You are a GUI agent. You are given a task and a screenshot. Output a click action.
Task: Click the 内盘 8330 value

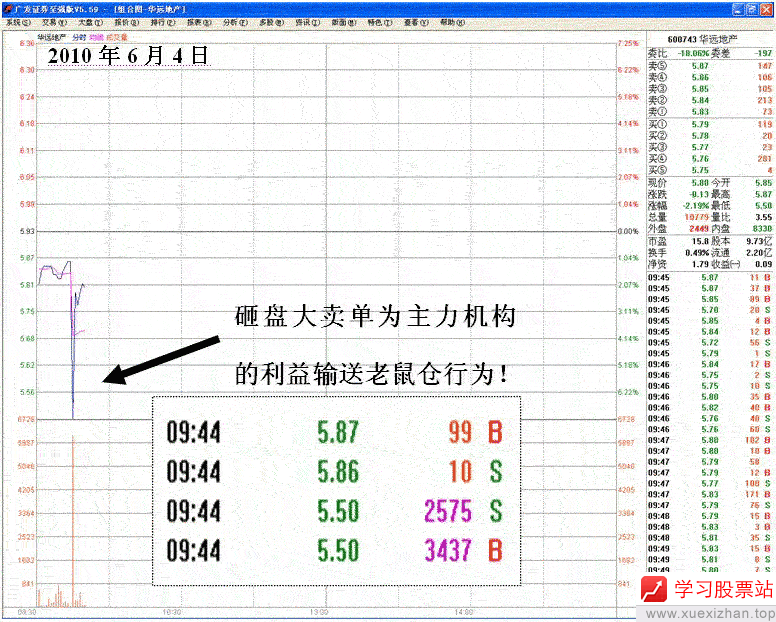pyautogui.click(x=763, y=228)
